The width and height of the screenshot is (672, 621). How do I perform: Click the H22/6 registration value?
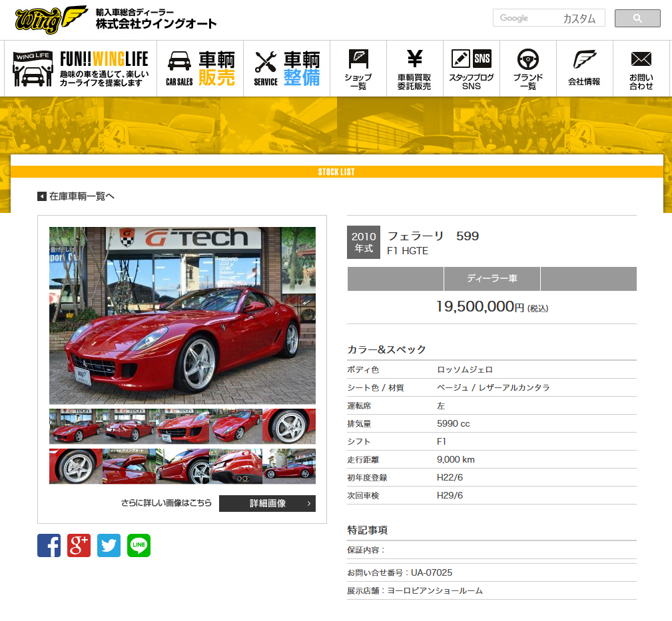point(450,477)
